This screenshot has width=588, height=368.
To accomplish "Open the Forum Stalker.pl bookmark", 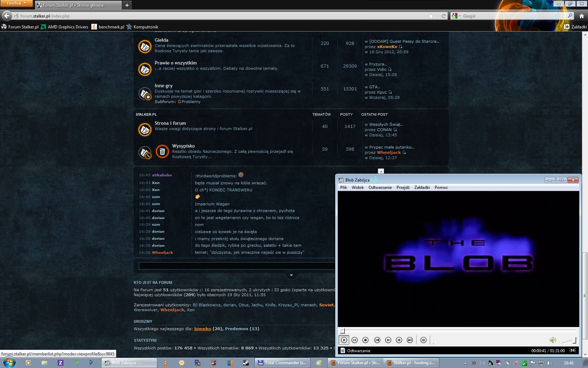I will point(20,27).
